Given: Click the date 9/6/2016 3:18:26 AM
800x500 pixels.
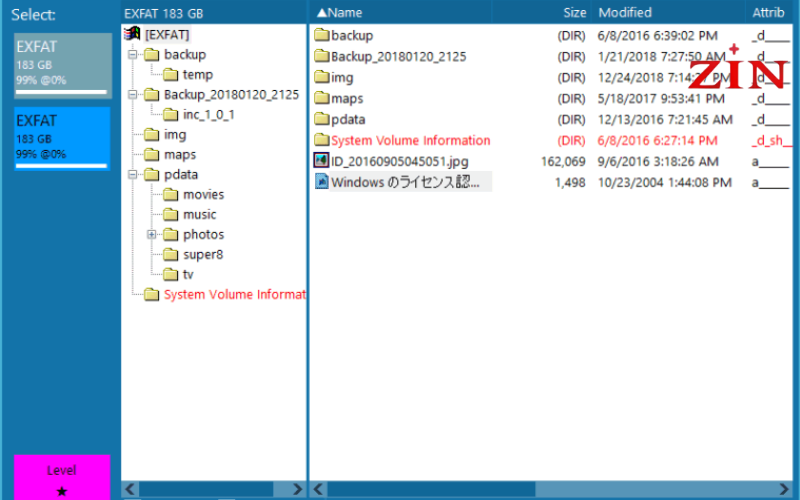Looking at the screenshot, I should 657,162.
